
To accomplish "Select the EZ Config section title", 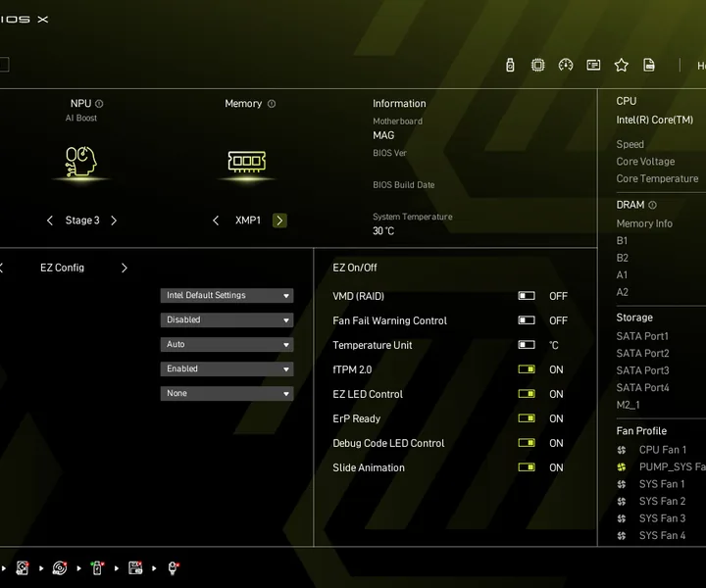I will coord(62,268).
